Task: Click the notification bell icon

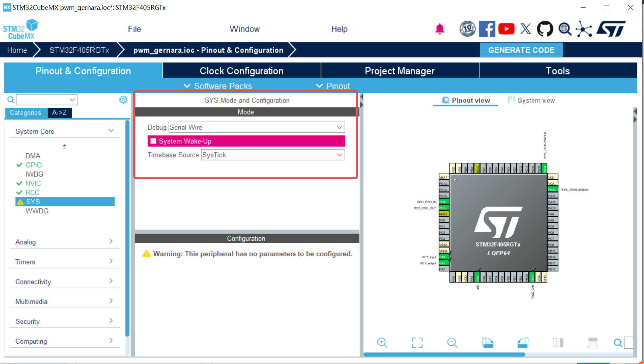Action: (440, 29)
